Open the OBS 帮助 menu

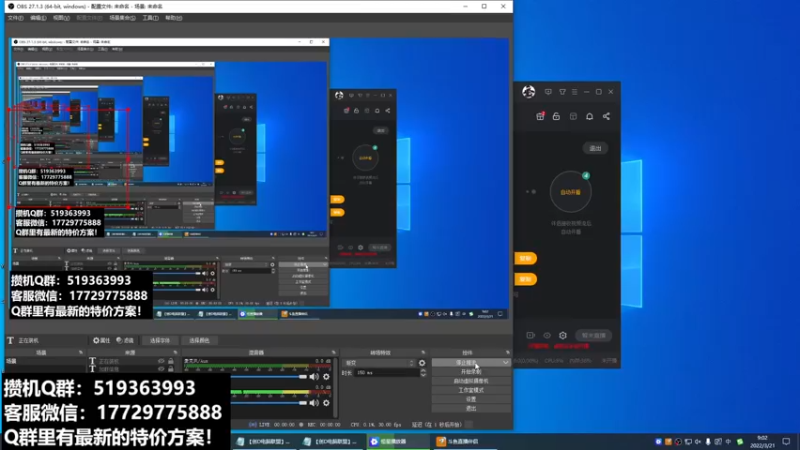click(x=173, y=18)
